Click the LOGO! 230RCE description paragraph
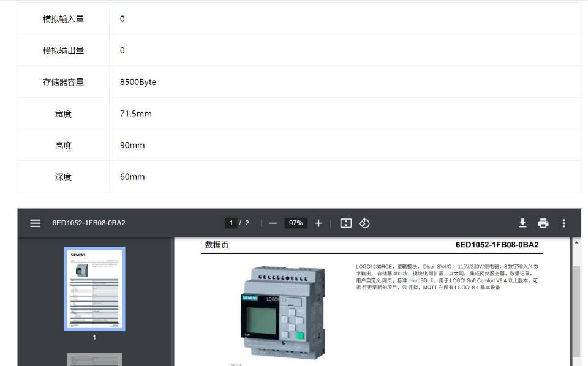The width and height of the screenshot is (588, 366). pyautogui.click(x=447, y=277)
